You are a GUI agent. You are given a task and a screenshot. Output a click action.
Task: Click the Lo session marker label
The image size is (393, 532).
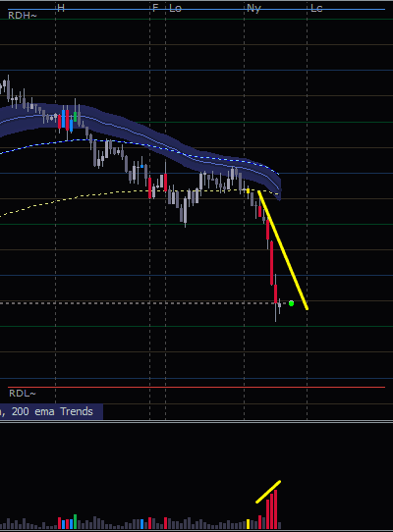(175, 8)
